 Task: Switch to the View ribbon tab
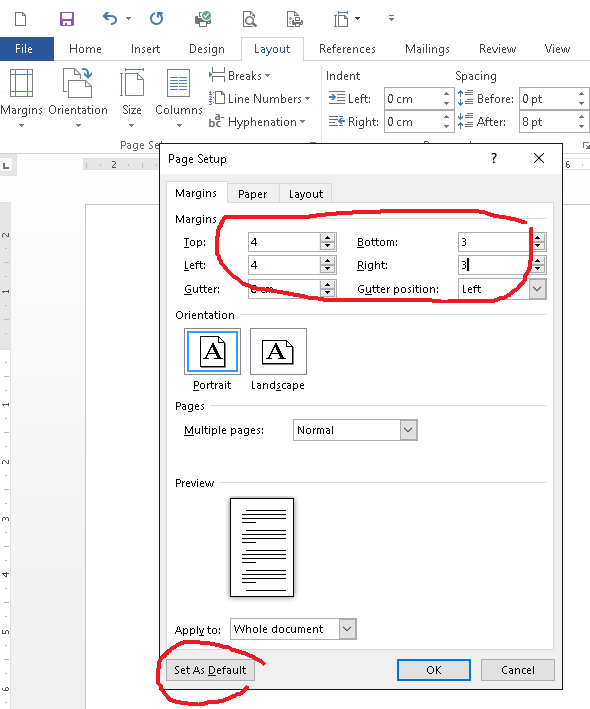(557, 49)
